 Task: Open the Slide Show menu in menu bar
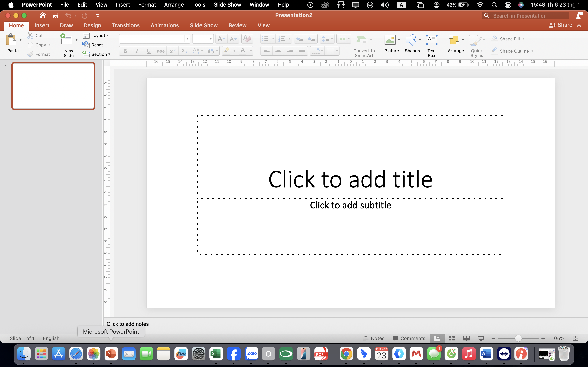coord(227,5)
